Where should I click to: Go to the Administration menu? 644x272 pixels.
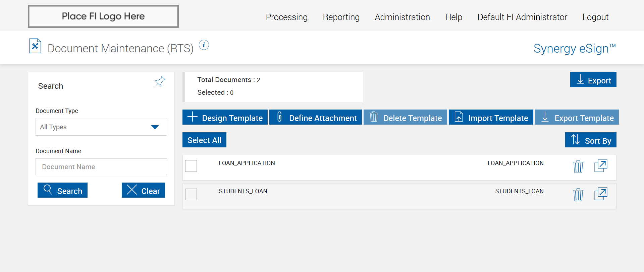[x=402, y=17]
